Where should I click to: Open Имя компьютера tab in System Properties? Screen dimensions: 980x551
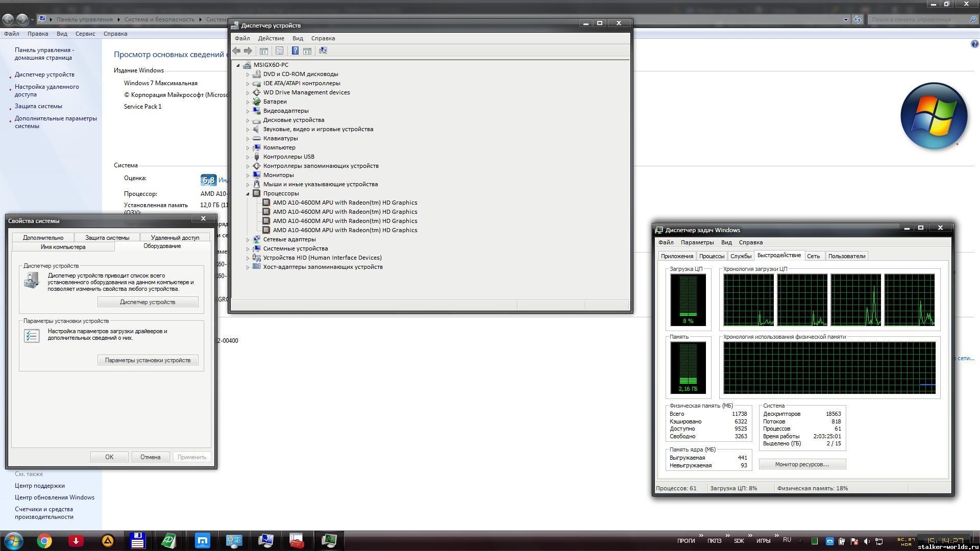click(63, 247)
